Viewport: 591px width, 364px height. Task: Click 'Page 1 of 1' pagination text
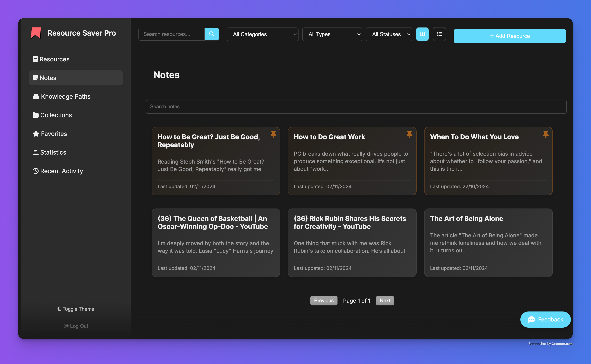(x=357, y=301)
